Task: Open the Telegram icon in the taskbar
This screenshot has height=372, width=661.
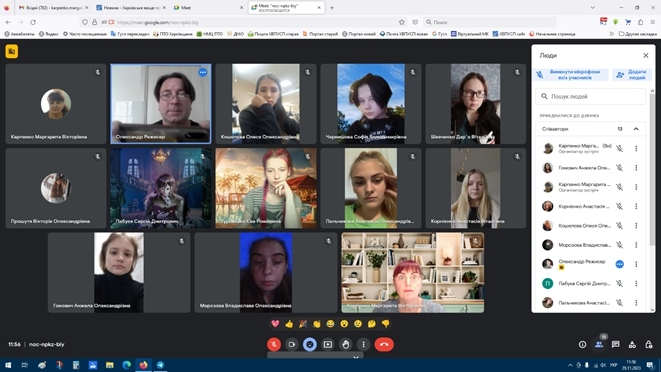Action: coord(161,365)
